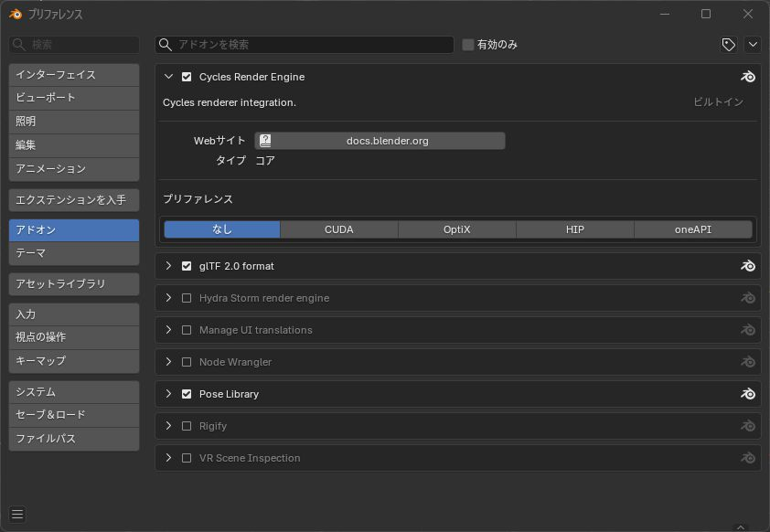Click Blender icon on the Pose Library row
Screen dimensions: 770x532
click(x=748, y=394)
